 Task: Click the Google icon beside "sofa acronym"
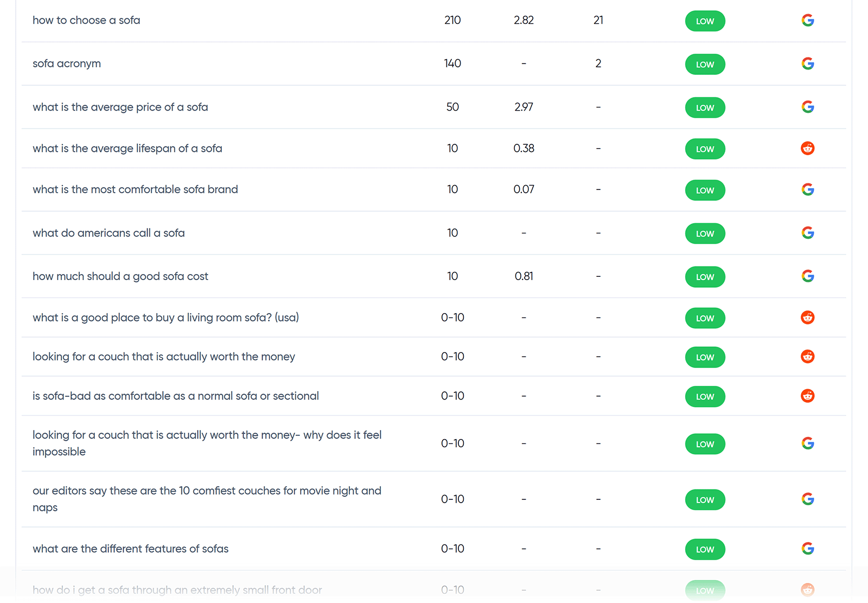[807, 63]
